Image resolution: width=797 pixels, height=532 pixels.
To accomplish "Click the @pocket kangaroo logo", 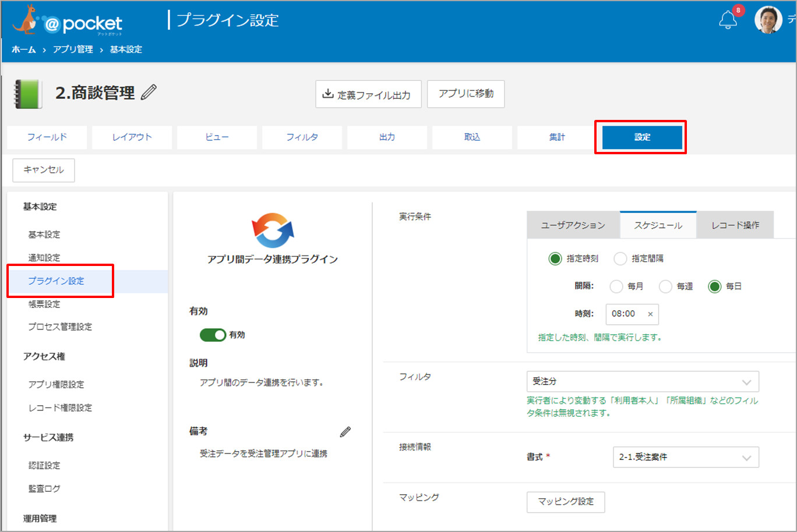I will pos(68,21).
